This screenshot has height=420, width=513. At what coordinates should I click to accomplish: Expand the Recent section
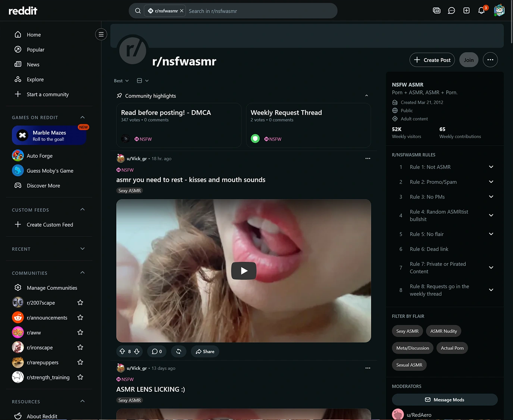click(82, 249)
